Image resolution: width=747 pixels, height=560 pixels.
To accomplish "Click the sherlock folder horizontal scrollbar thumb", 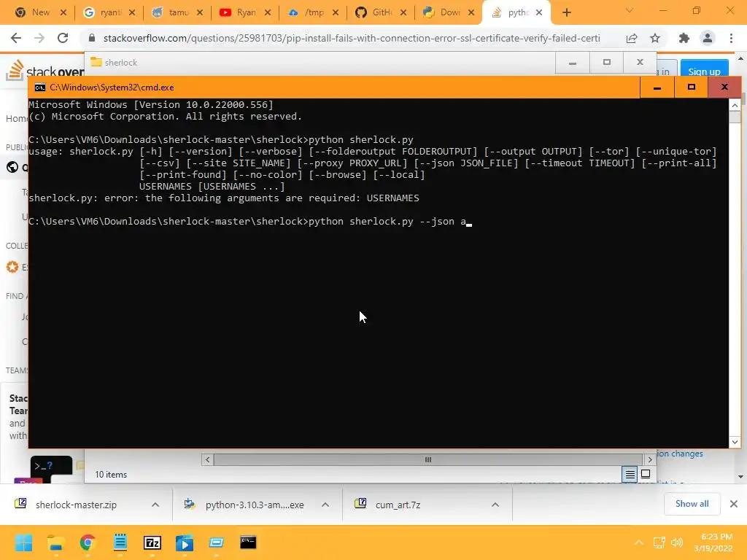I will 427,459.
